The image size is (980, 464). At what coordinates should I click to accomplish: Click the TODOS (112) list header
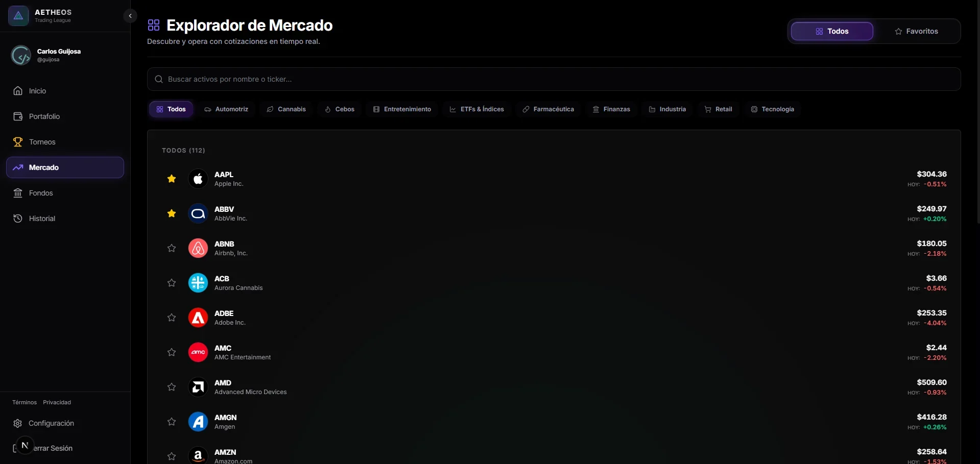tap(183, 151)
